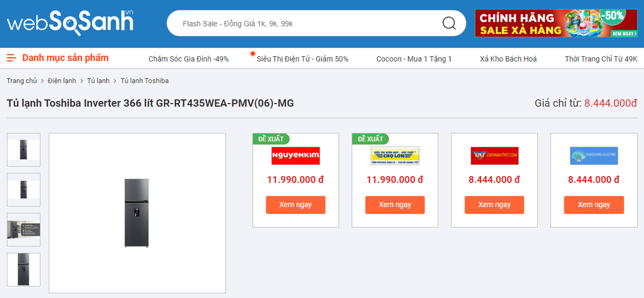Click the Nguyenkim 11.990.000 đ price
Image resolution: width=644 pixels, height=298 pixels.
[295, 180]
